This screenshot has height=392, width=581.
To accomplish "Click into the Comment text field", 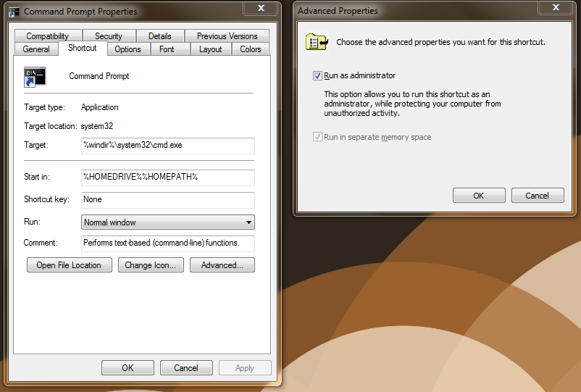I will pyautogui.click(x=168, y=243).
